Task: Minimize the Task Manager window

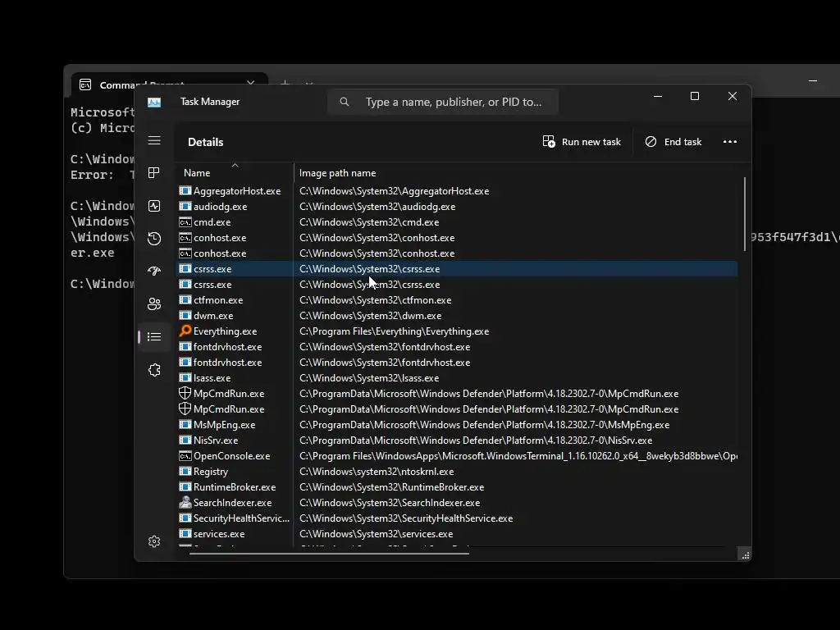Action: click(x=658, y=97)
